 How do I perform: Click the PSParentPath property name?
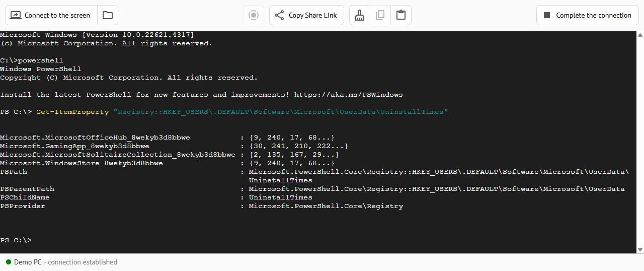point(27,189)
